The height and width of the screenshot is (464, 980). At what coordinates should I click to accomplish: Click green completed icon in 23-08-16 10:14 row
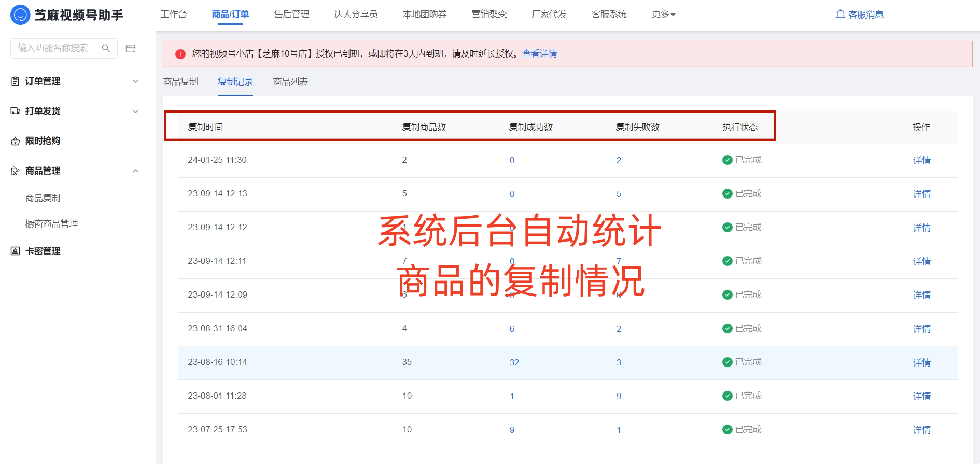[727, 362]
